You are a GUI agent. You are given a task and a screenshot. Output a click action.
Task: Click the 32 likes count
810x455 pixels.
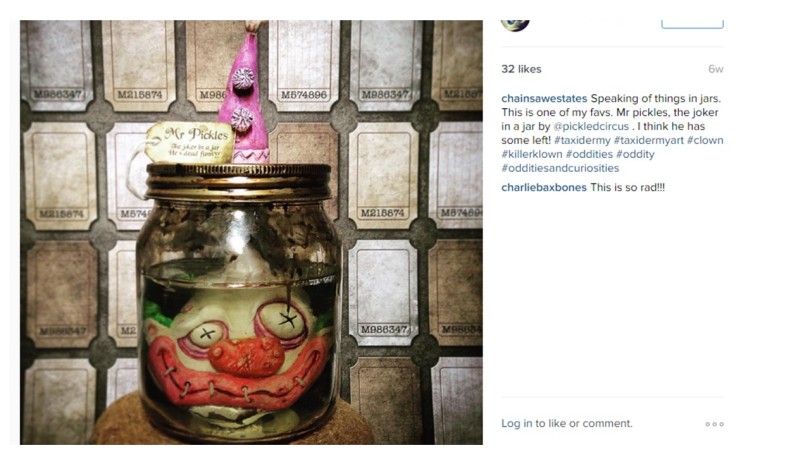[x=521, y=69]
